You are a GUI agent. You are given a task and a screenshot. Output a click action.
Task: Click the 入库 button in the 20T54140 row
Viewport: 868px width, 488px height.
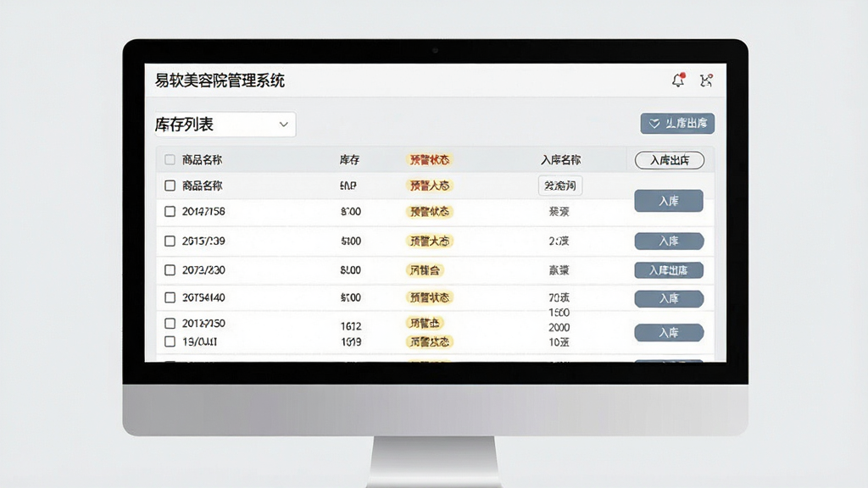pyautogui.click(x=669, y=299)
